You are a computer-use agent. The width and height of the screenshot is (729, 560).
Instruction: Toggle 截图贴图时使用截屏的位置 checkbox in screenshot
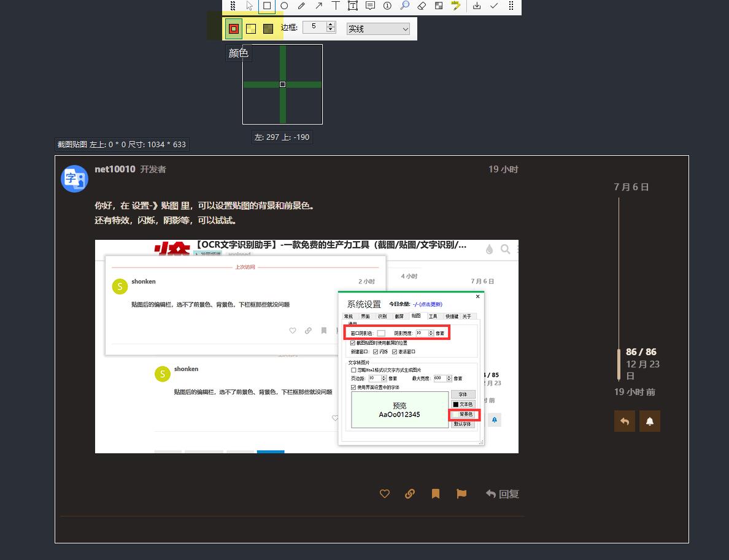pos(353,342)
